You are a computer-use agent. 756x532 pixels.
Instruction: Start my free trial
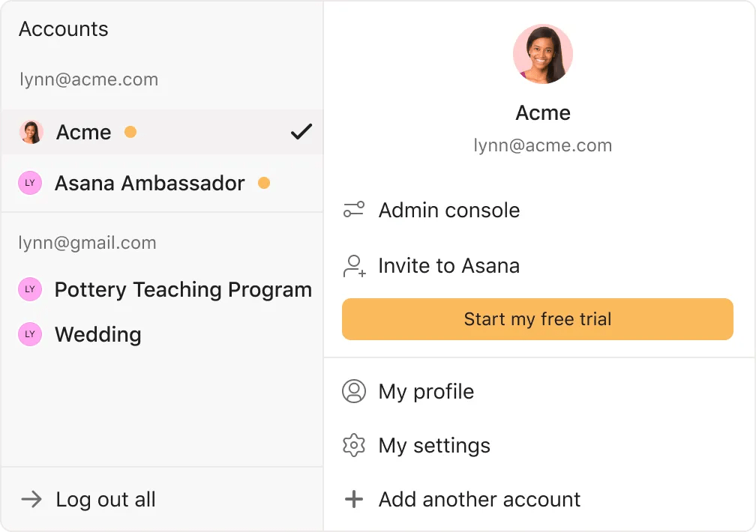tap(537, 319)
